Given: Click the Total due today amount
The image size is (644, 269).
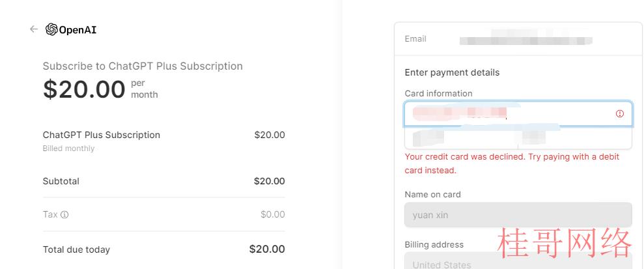Looking at the screenshot, I should (x=267, y=249).
